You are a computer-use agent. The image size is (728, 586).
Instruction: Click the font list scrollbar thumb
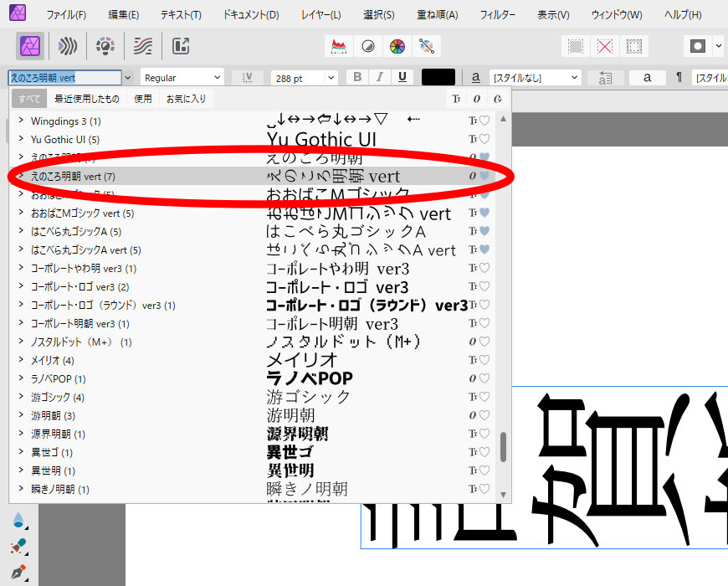click(x=503, y=447)
